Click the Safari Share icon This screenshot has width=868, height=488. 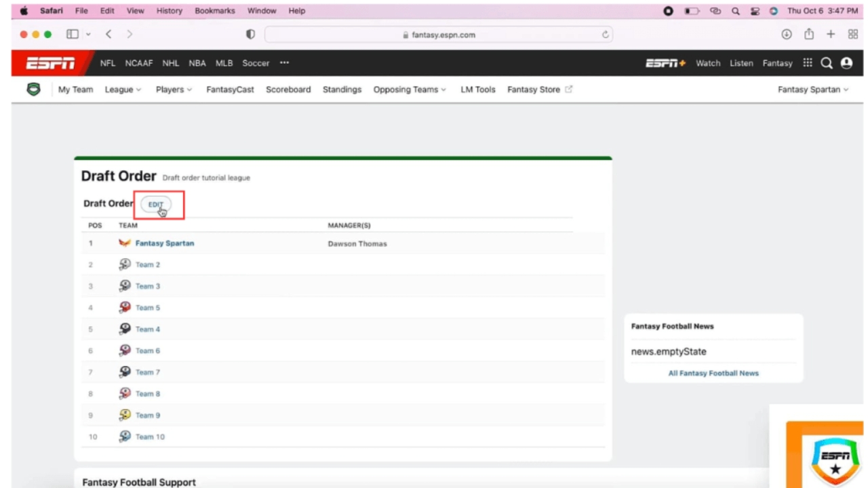(x=809, y=35)
